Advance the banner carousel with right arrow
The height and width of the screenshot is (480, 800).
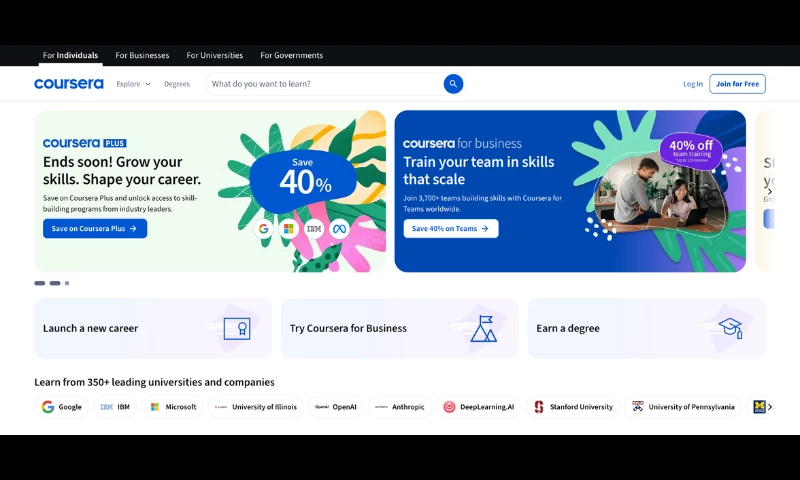tap(769, 191)
